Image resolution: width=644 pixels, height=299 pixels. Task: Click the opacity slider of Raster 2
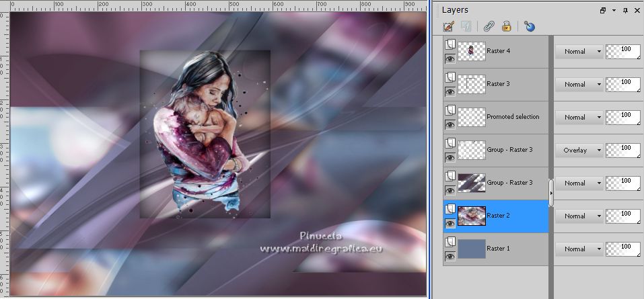[x=622, y=216]
